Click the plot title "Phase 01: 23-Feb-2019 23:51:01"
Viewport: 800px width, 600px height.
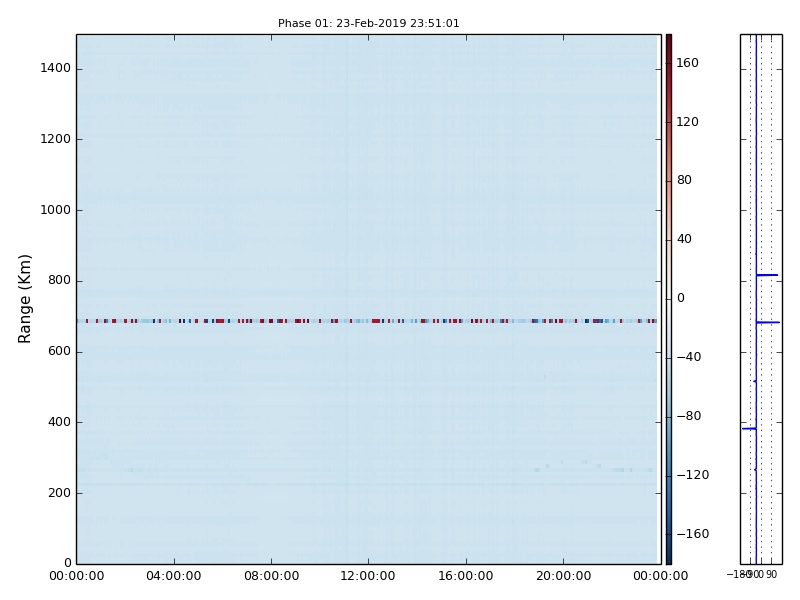pyautogui.click(x=368, y=23)
